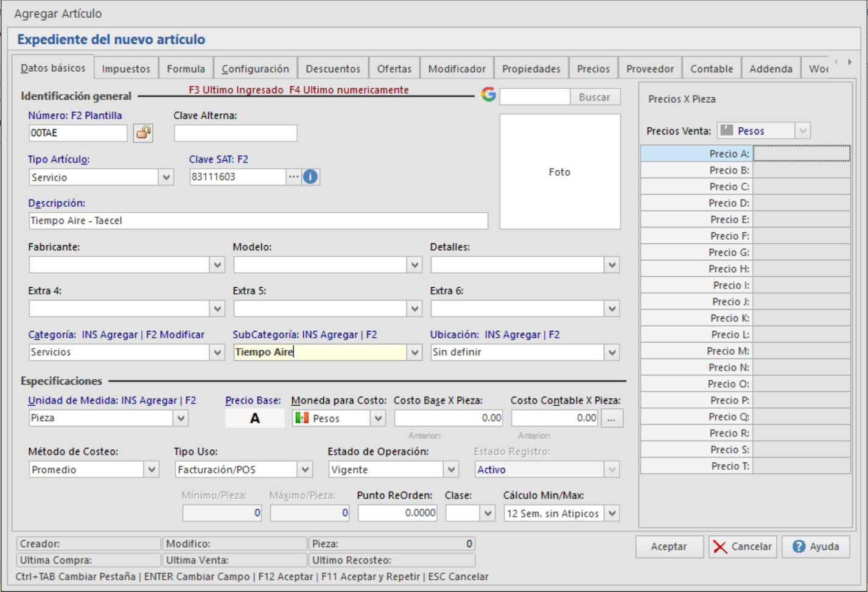Open the Precios Venta currency dropdown
This screenshot has width=868, height=592.
[802, 131]
